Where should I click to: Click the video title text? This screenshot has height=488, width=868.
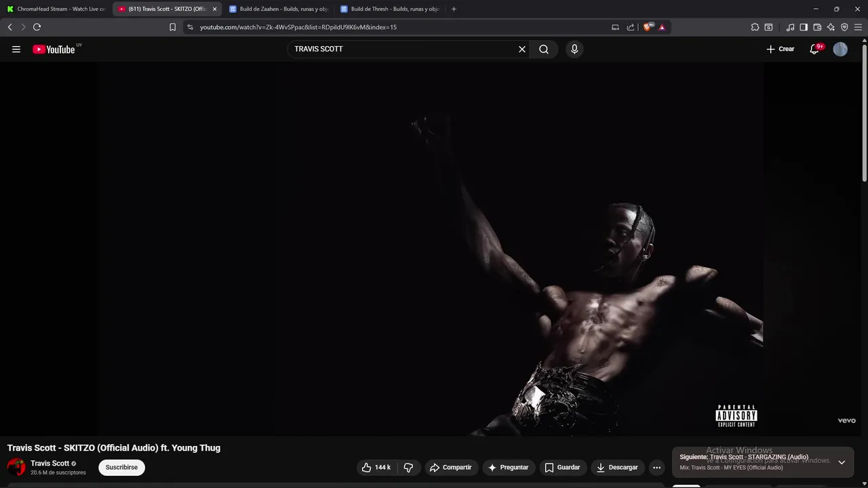(x=114, y=448)
